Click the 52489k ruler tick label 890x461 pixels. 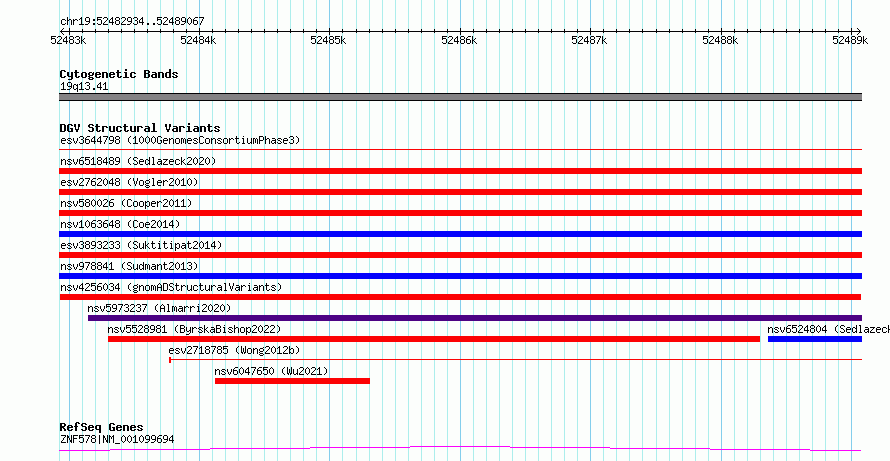pyautogui.click(x=850, y=40)
